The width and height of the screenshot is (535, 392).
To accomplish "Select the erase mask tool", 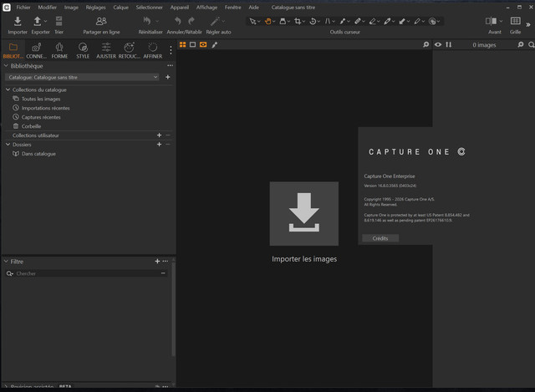I will tap(372, 21).
